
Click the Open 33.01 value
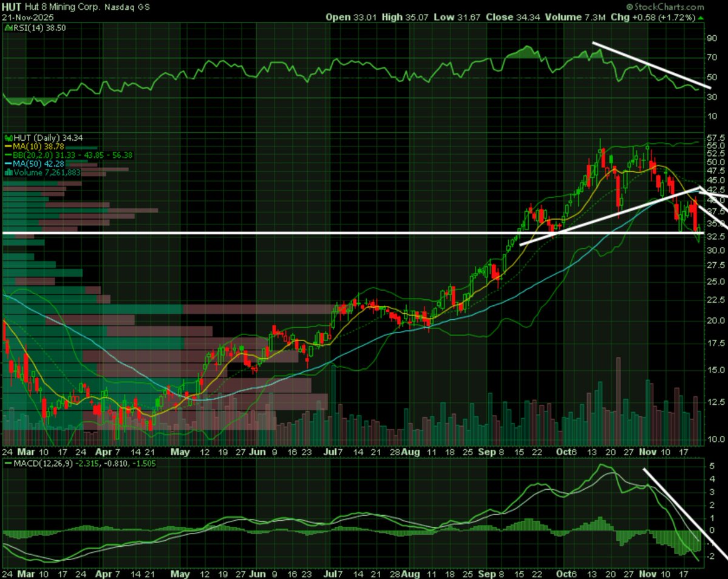click(x=352, y=17)
